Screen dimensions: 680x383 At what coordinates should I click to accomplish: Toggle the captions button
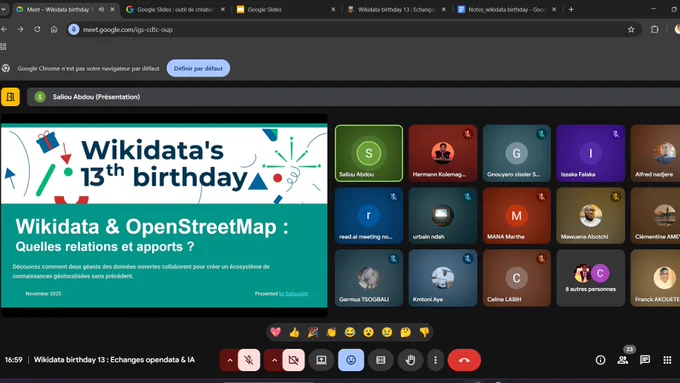coord(380,360)
